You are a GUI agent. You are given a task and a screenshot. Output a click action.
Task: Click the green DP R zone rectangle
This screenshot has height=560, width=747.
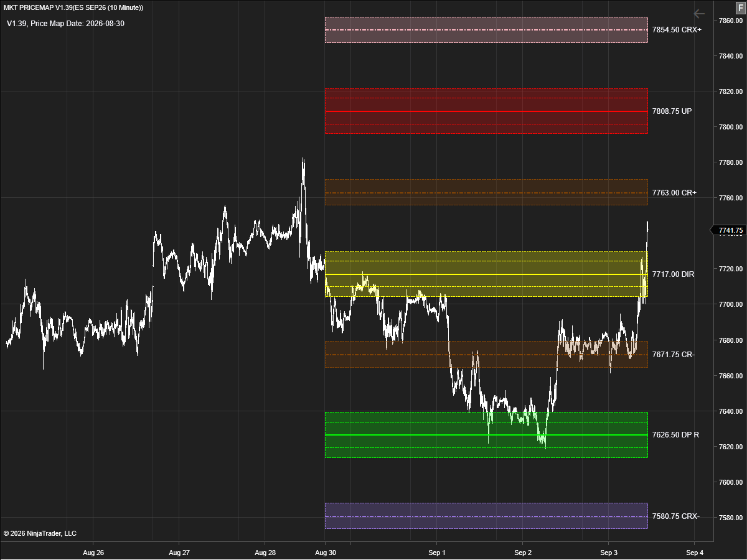click(x=486, y=435)
